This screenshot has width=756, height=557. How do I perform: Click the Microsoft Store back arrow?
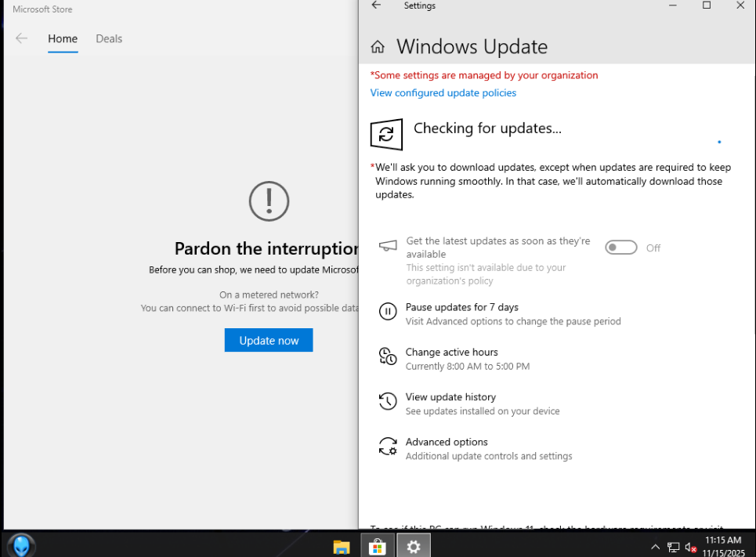(x=21, y=38)
